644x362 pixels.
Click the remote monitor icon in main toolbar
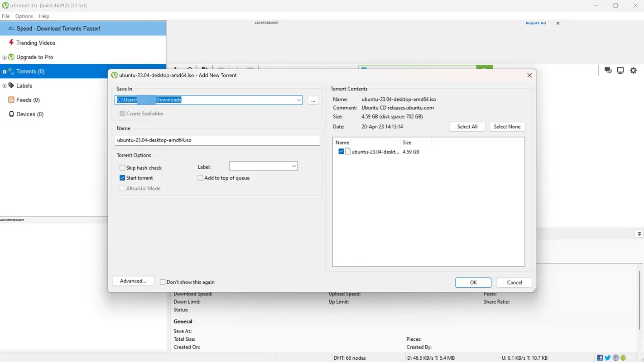click(x=620, y=70)
